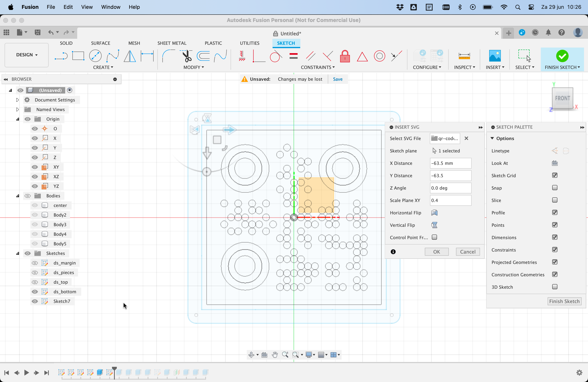
Task: Open macOS Spotlight search
Action: 518,7
